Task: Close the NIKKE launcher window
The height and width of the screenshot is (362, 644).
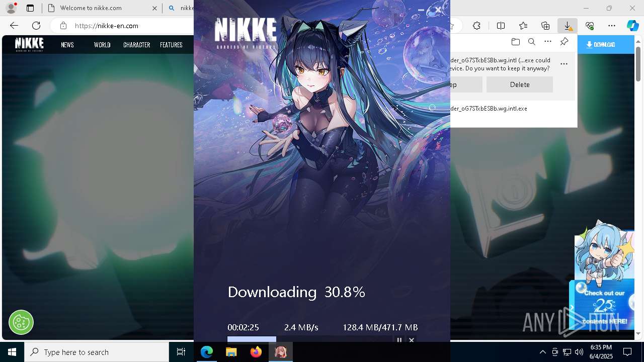Action: [x=438, y=10]
